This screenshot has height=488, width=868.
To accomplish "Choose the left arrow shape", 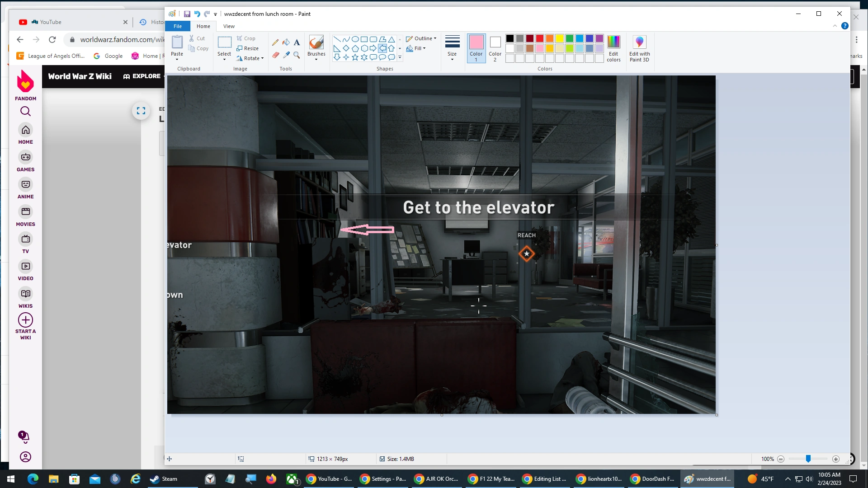I will point(382,48).
